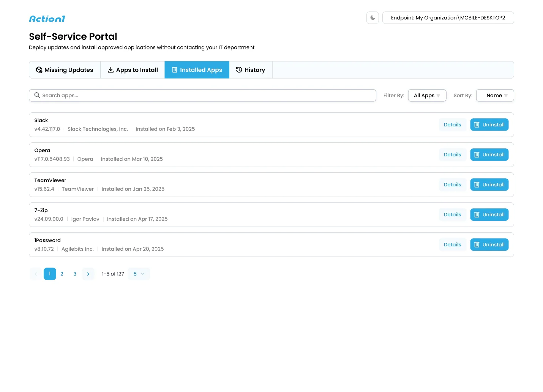Click the trash icon on Slack's Uninstall button
Image resolution: width=543 pixels, height=392 pixels.
pyautogui.click(x=477, y=125)
